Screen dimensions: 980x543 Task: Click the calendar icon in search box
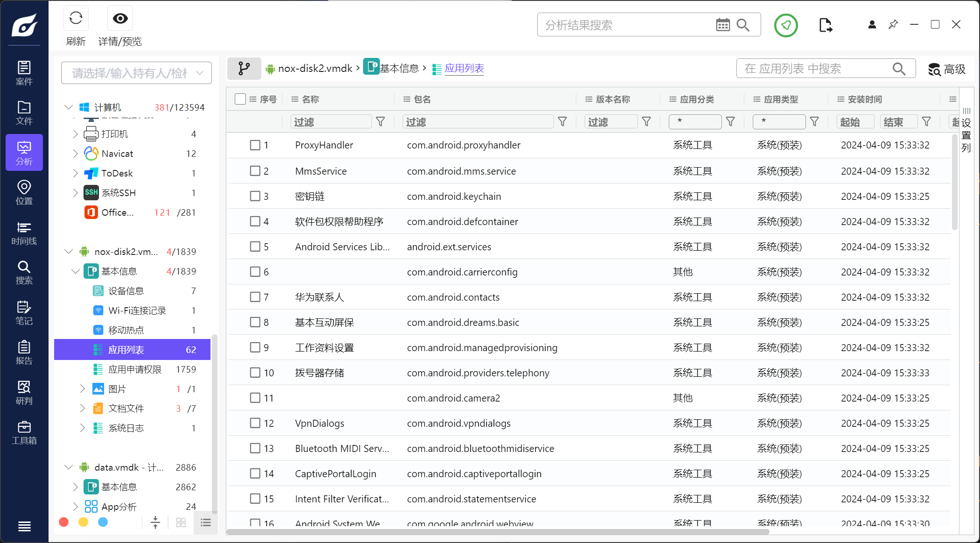[722, 25]
